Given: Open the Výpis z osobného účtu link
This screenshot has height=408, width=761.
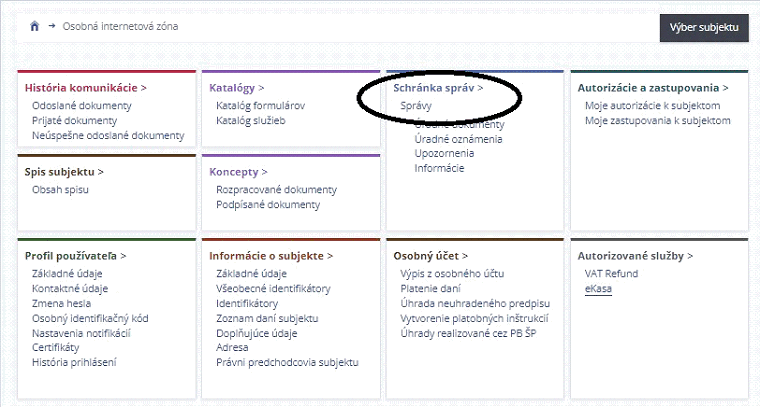Looking at the screenshot, I should [451, 273].
